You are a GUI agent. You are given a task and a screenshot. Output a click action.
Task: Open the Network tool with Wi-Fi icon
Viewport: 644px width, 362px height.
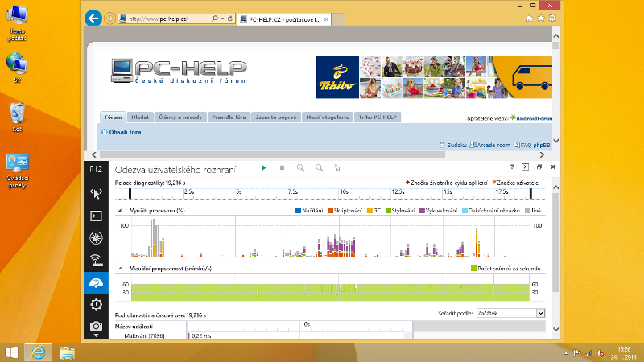96,260
